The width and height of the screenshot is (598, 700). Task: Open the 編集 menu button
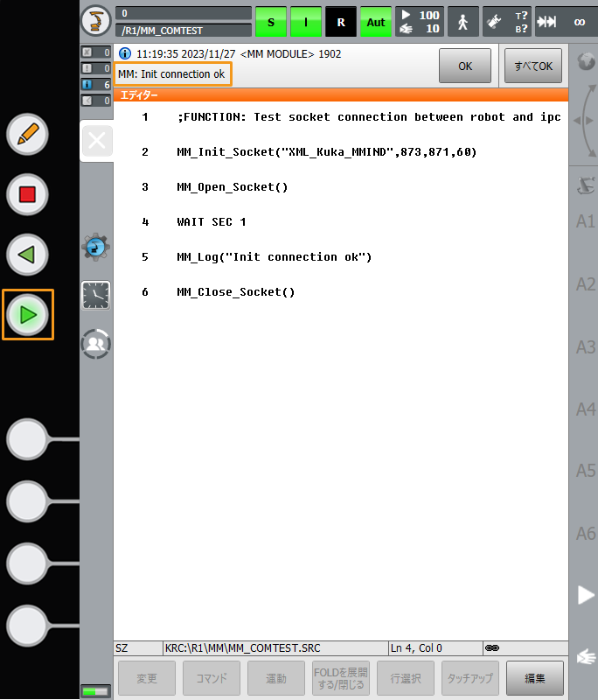click(x=535, y=678)
